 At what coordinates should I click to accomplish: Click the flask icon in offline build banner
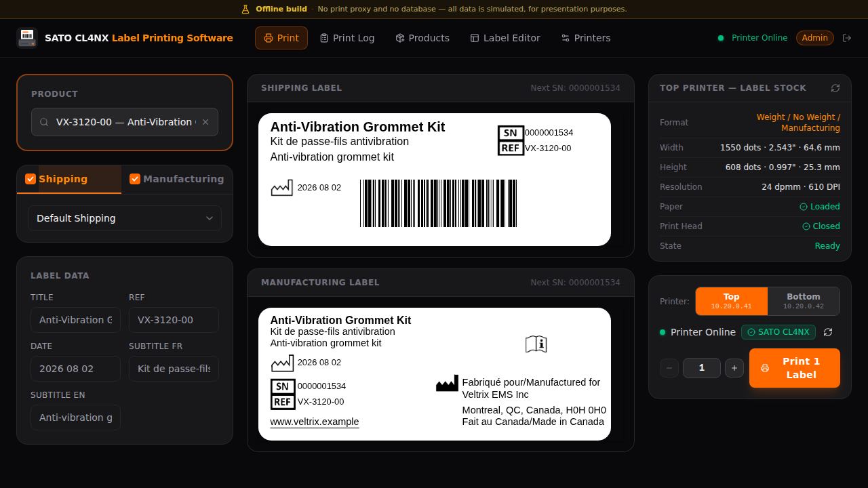click(x=245, y=9)
